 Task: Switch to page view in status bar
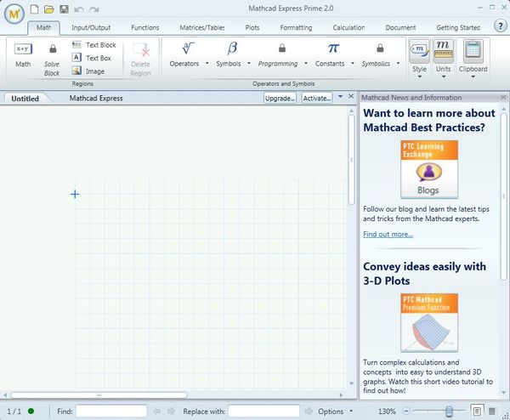pyautogui.click(x=477, y=411)
